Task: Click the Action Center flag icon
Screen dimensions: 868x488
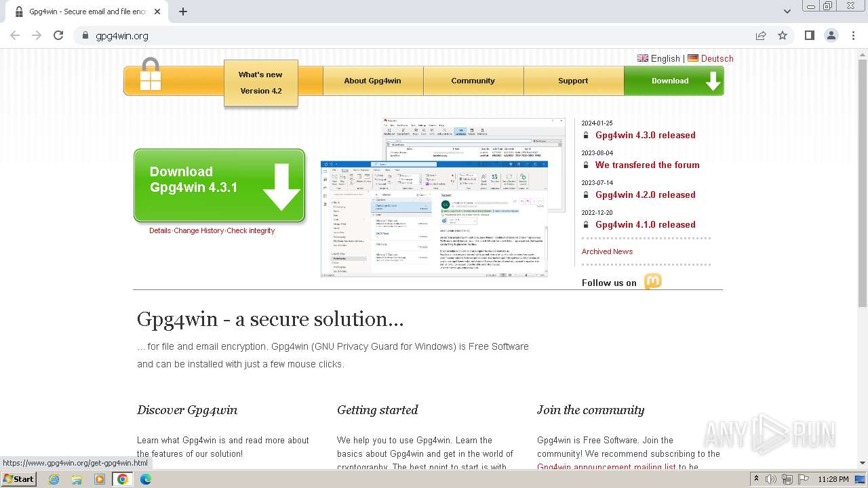Action: (x=804, y=479)
